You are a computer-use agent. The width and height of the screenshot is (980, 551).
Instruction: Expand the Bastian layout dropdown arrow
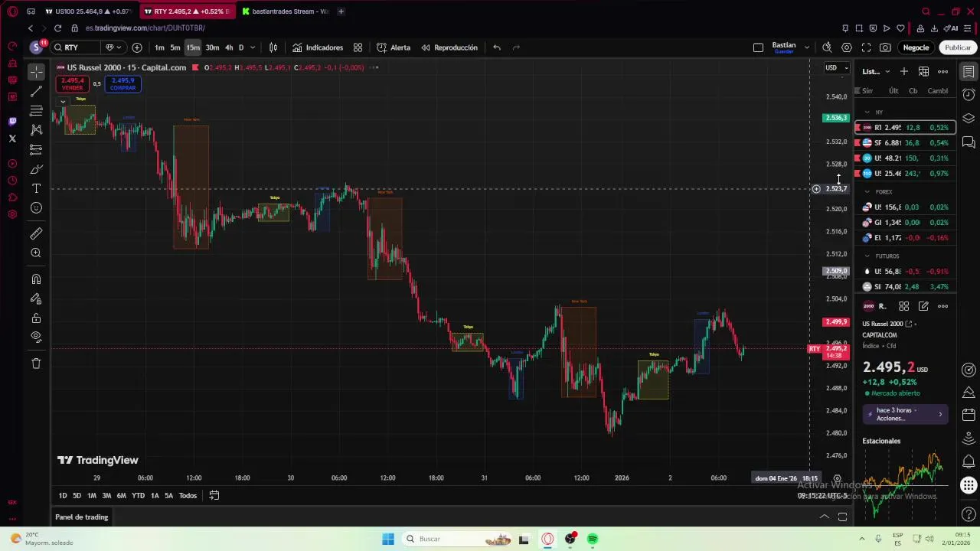click(807, 47)
